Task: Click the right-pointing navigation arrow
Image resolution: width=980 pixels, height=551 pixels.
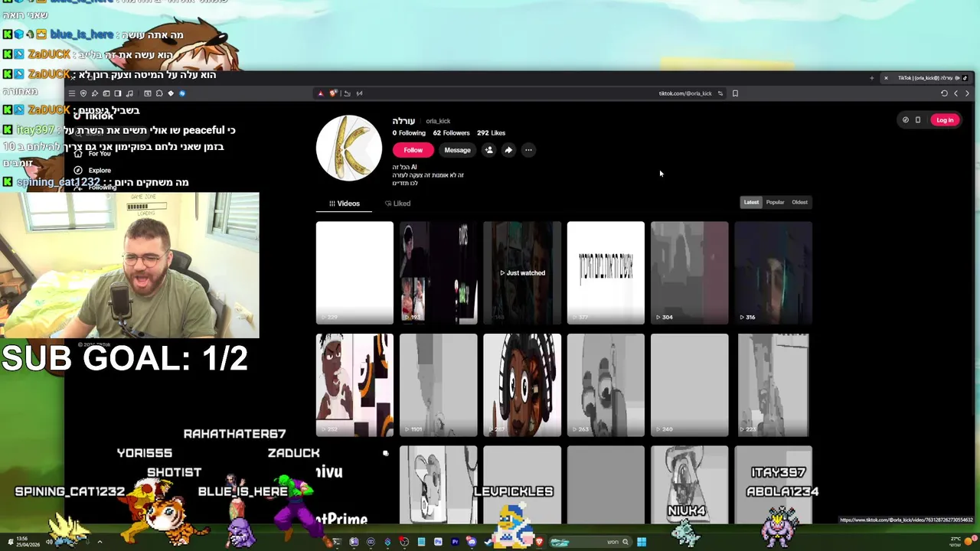Action: pos(967,93)
